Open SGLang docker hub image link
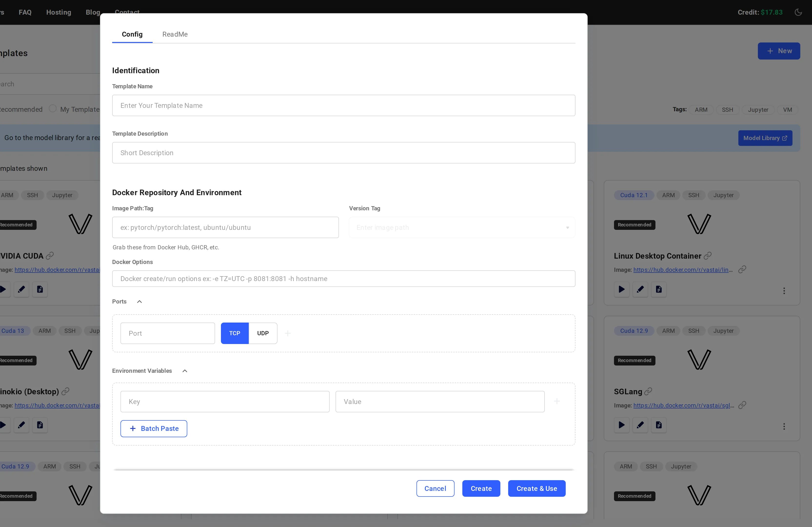812x527 pixels. pos(684,405)
